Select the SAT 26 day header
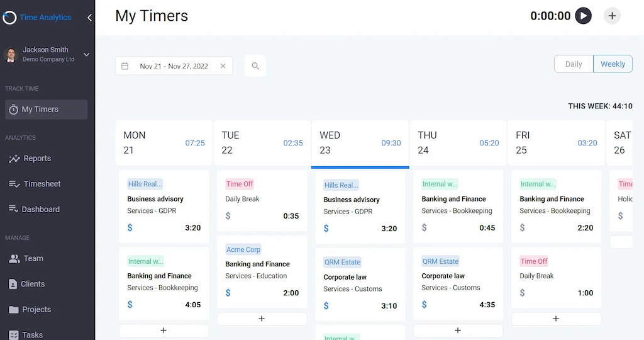The height and width of the screenshot is (340, 644). 619,143
